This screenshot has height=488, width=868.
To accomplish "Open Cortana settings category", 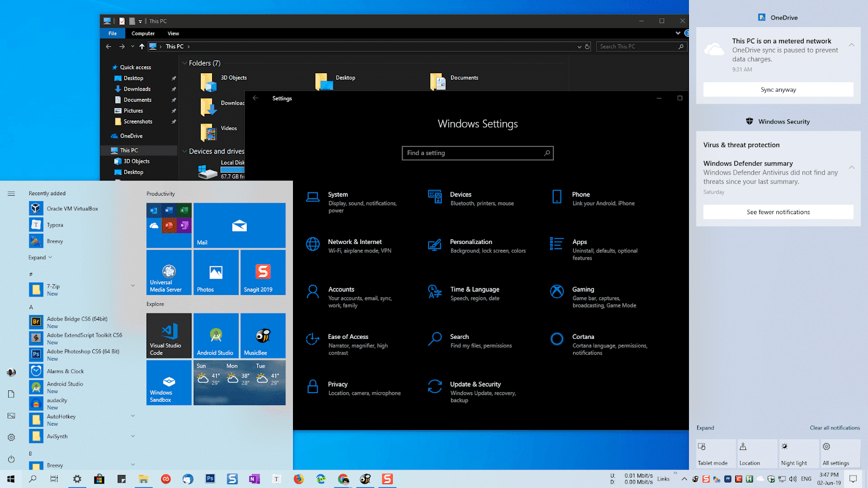I will pyautogui.click(x=599, y=344).
